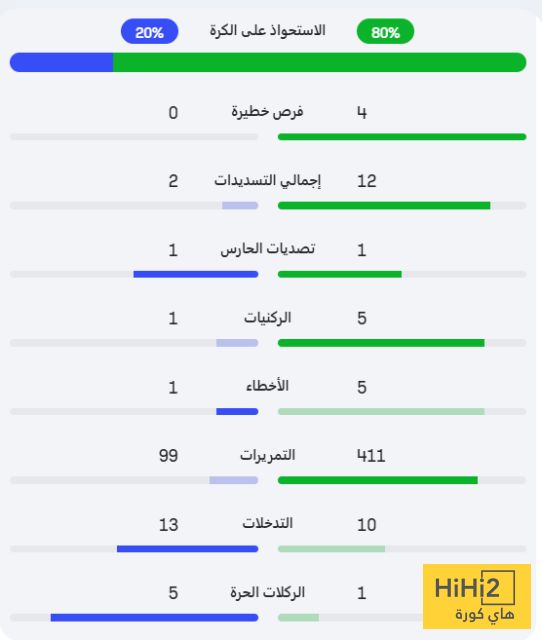Click the الأخطاء fouls label

[x=267, y=386]
